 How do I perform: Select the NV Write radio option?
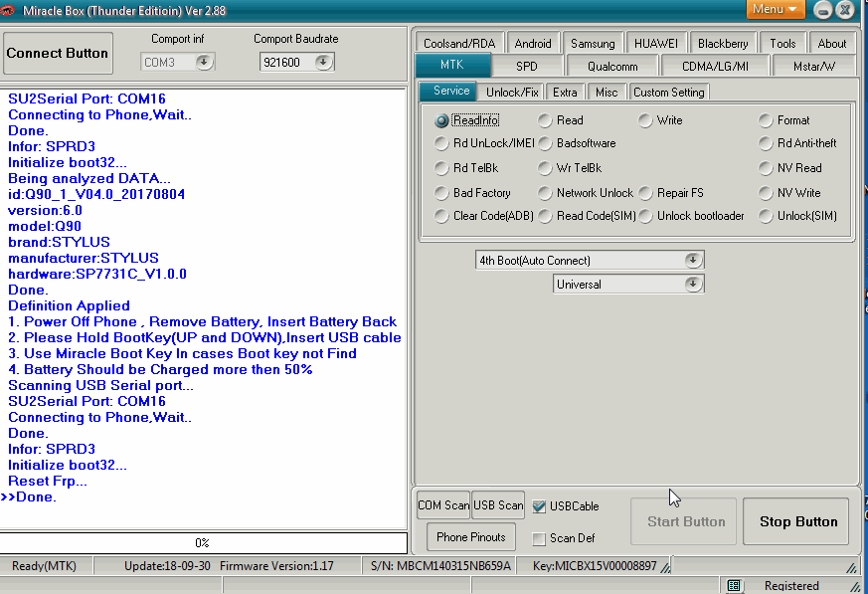pyautogui.click(x=766, y=193)
